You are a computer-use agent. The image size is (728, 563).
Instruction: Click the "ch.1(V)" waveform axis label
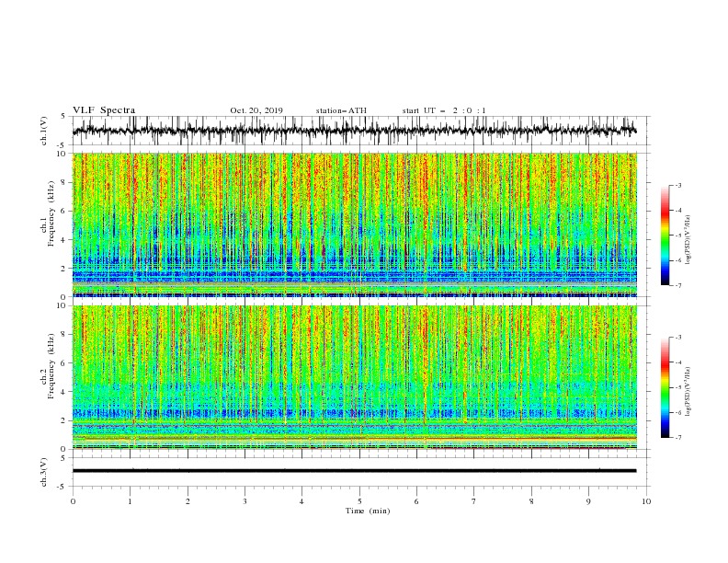coord(44,131)
